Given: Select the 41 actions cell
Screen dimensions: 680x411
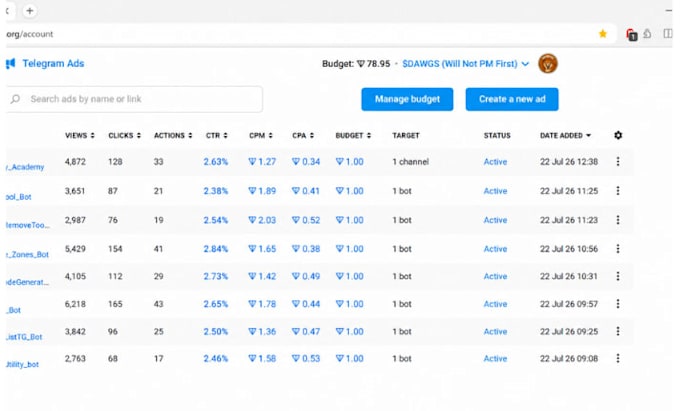Looking at the screenshot, I should click(159, 249).
